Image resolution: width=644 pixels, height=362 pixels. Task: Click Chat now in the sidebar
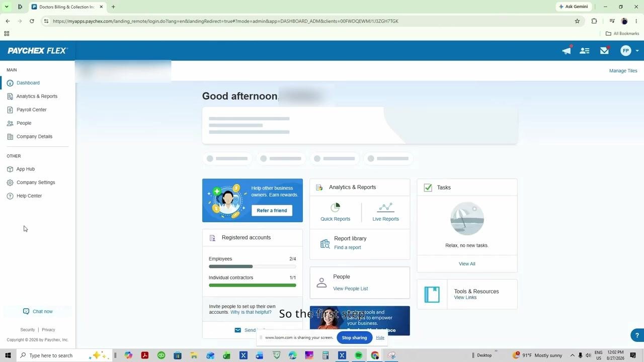click(x=38, y=312)
